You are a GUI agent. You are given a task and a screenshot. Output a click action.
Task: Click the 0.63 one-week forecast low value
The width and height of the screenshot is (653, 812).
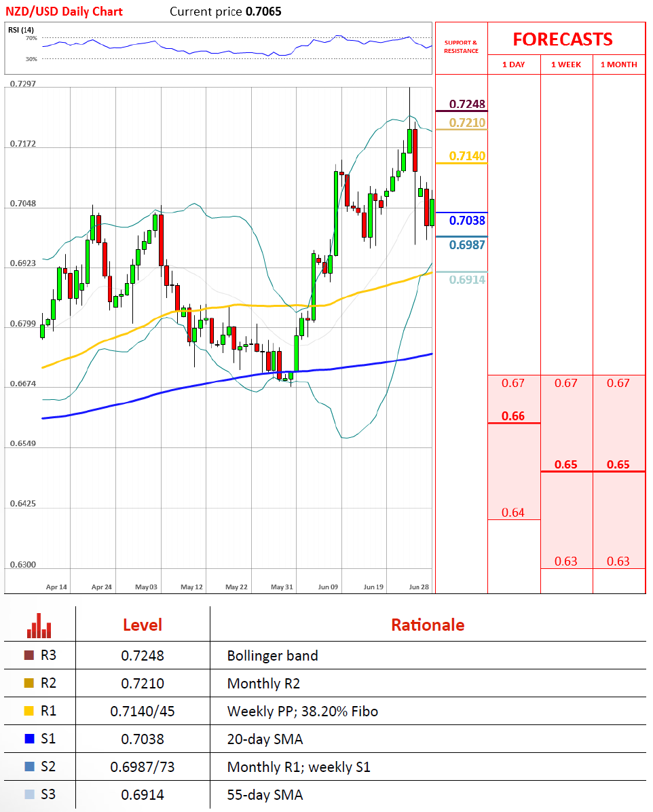click(565, 561)
